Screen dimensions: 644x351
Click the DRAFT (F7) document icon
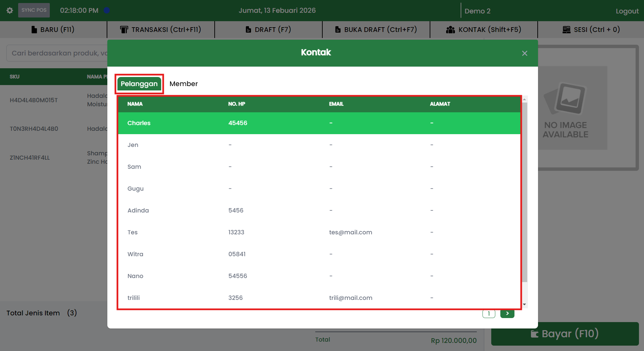coord(248,30)
